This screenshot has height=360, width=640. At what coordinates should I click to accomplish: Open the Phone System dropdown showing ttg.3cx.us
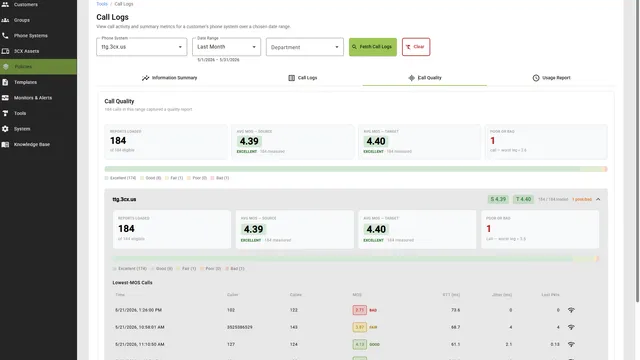pos(142,47)
